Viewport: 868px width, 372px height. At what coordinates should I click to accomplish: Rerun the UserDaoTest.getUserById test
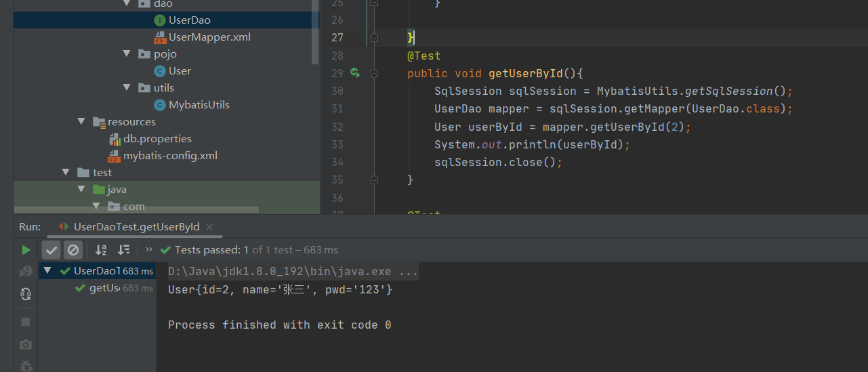(26, 250)
